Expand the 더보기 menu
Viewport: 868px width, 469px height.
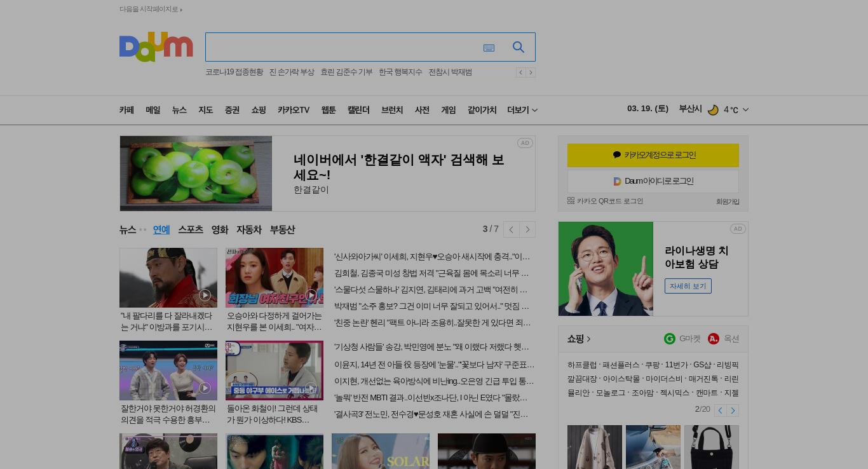[x=522, y=110]
